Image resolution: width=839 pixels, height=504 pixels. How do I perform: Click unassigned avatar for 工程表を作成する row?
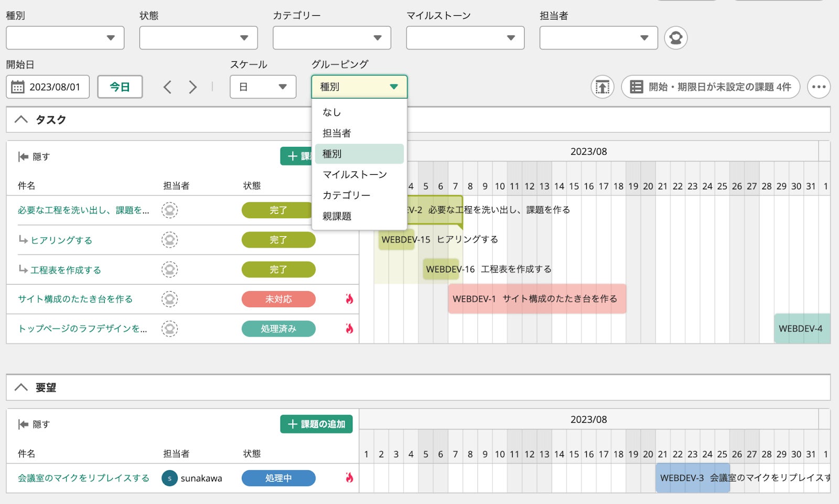click(169, 270)
